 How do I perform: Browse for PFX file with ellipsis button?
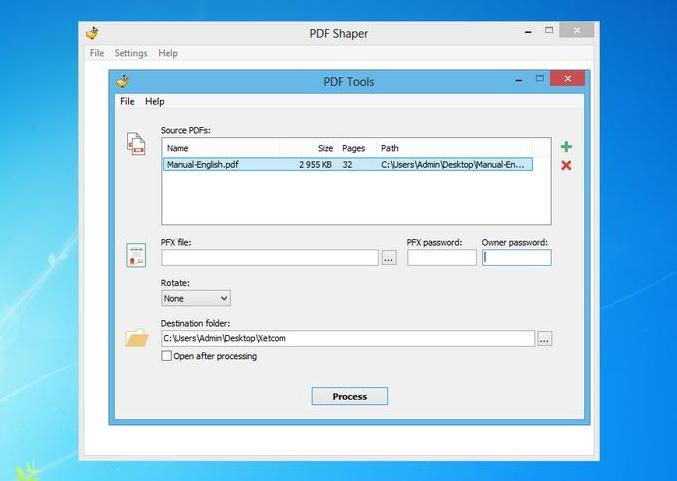coord(389,258)
